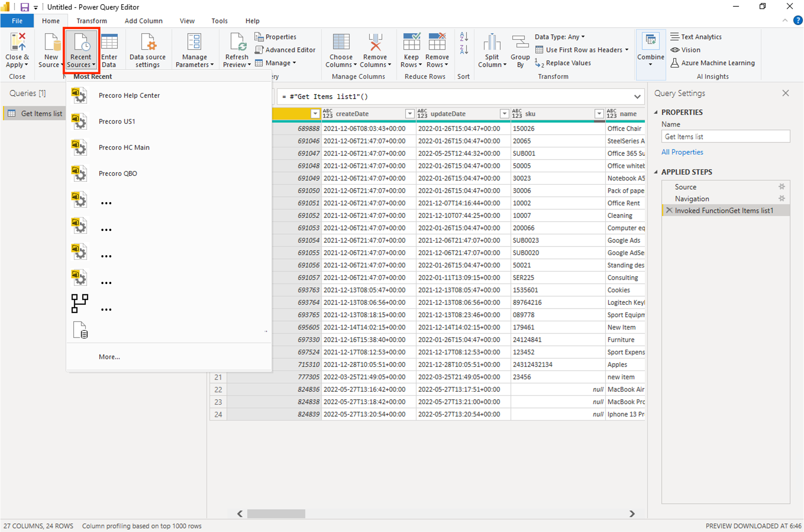Viewport: 804px width, 532px height.
Task: Select Precoro HC Main recent source
Action: coord(169,148)
